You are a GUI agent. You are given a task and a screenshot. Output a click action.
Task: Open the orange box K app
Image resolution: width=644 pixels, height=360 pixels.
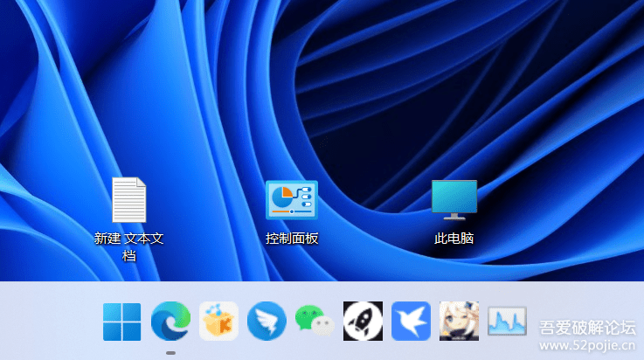point(218,321)
